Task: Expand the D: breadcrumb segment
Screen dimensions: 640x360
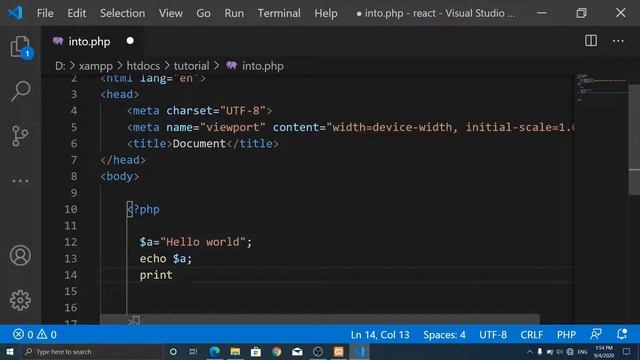Action: (x=60, y=66)
